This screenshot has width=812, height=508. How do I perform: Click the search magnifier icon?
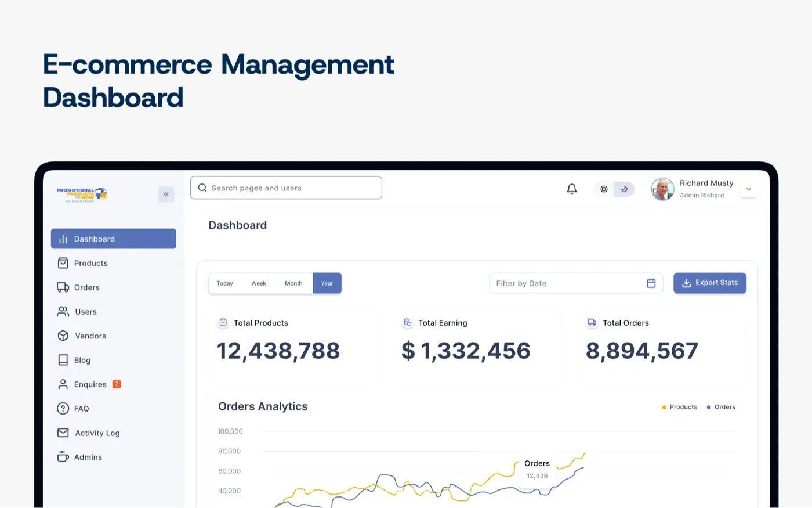pyautogui.click(x=202, y=188)
